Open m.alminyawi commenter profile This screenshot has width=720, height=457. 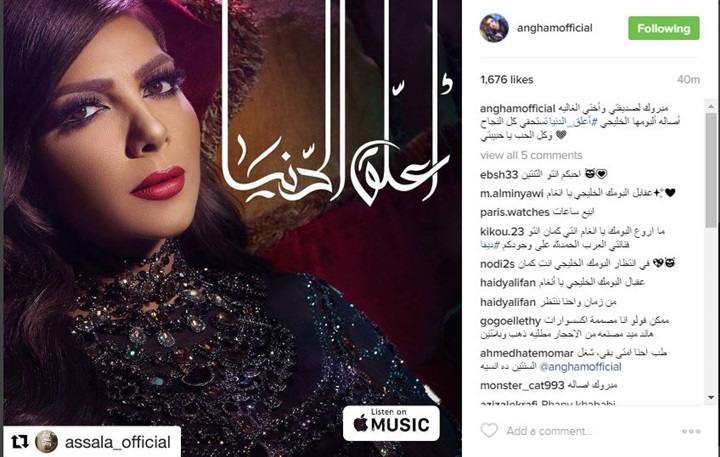[x=512, y=194]
